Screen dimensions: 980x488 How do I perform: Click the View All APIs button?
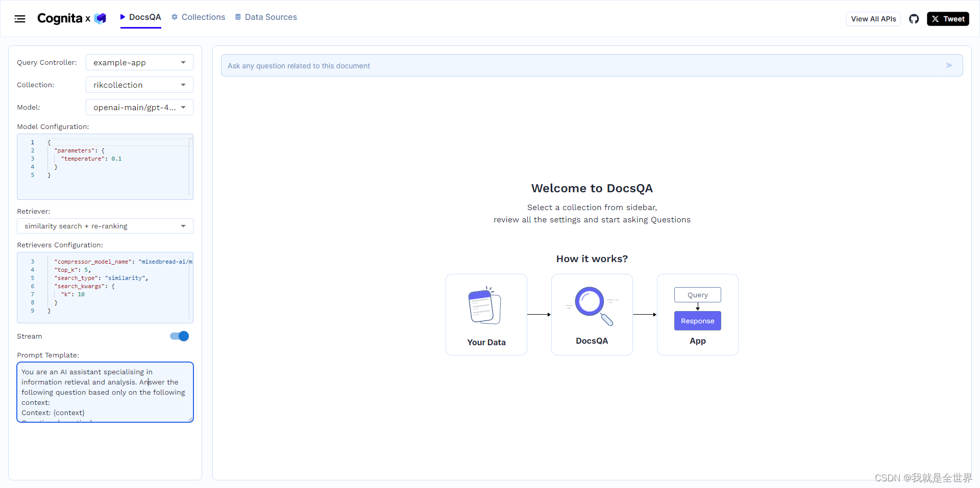tap(873, 19)
